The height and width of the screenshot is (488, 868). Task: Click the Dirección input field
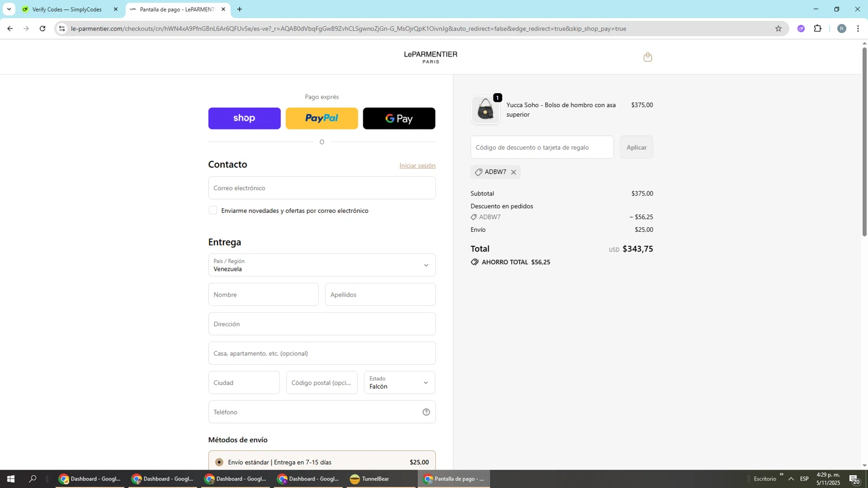click(322, 324)
